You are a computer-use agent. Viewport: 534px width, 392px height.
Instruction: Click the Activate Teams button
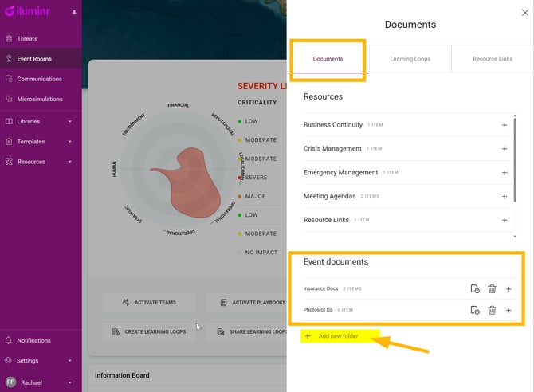(149, 303)
